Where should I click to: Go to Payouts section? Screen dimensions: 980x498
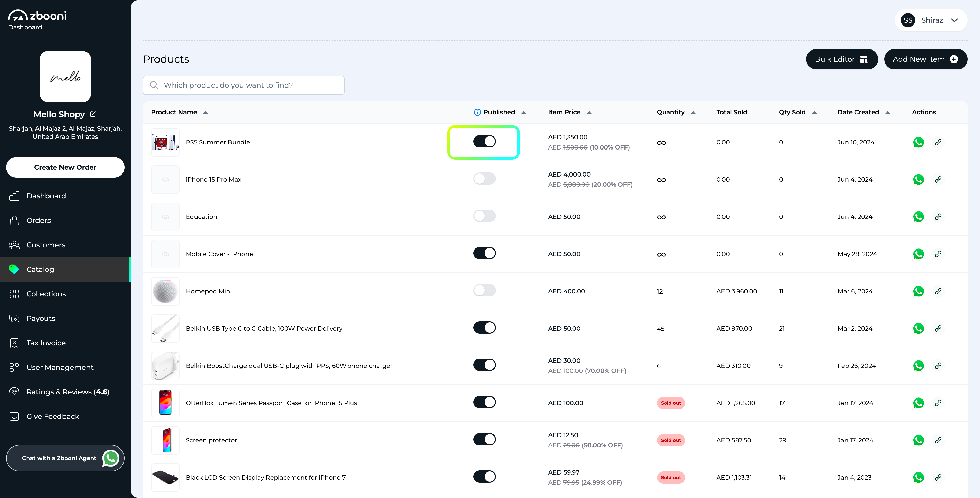(41, 318)
